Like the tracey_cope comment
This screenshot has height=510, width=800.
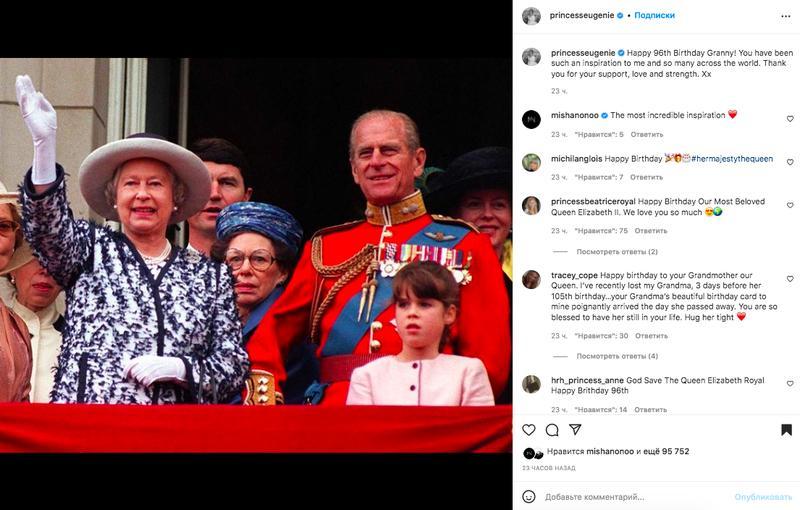click(790, 279)
